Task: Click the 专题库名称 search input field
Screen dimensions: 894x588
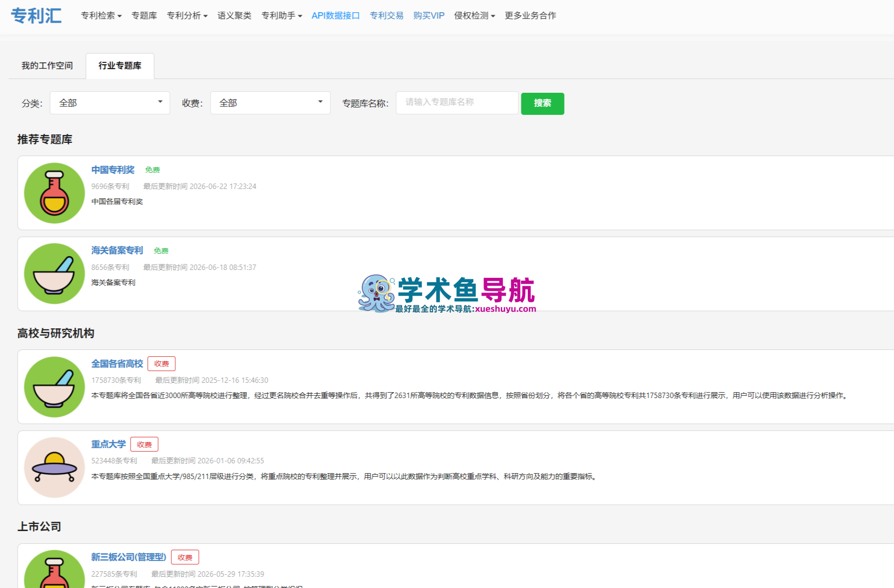Action: coord(457,103)
